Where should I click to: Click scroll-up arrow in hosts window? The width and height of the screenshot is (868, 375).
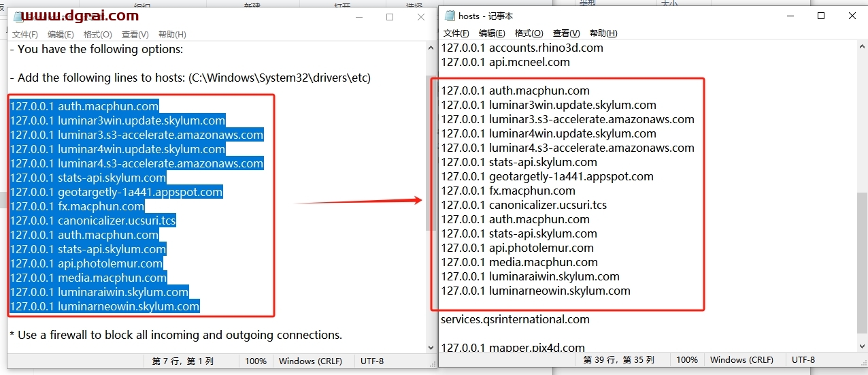point(862,46)
